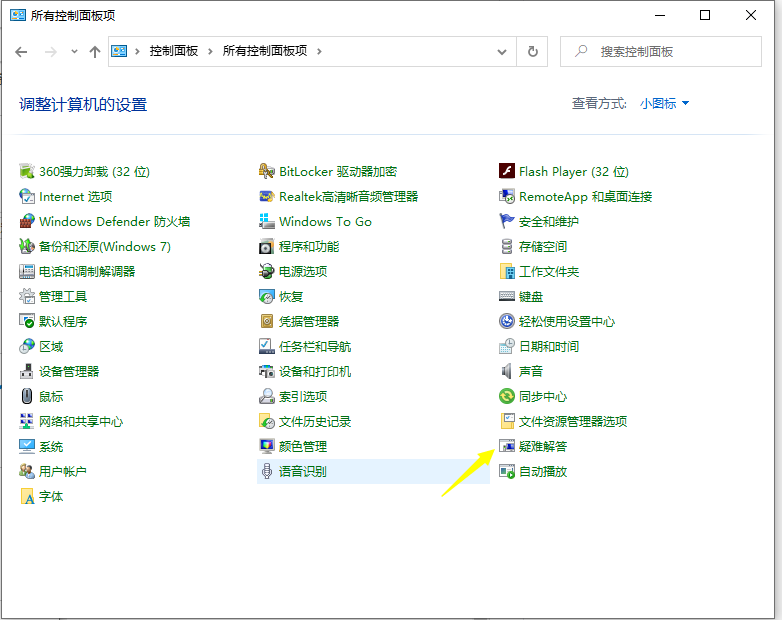Image resolution: width=782 pixels, height=620 pixels.
Task: Open the recent locations dropdown arrow
Action: 73,52
